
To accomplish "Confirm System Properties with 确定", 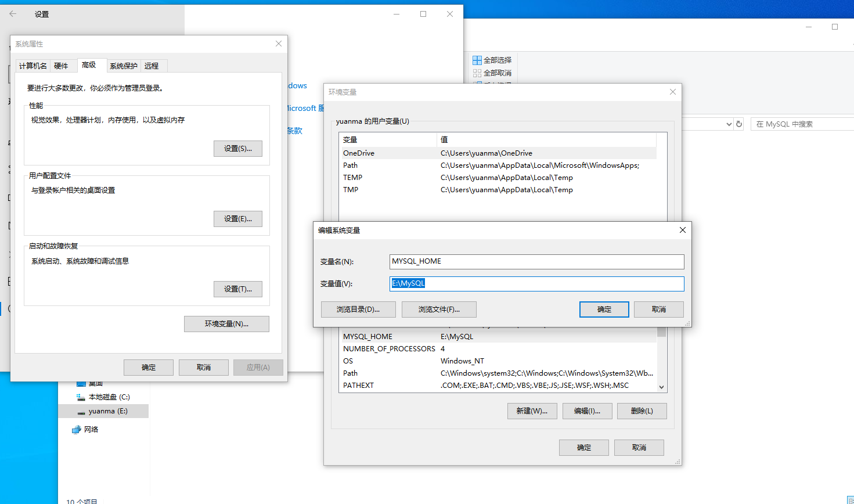I will [x=149, y=368].
